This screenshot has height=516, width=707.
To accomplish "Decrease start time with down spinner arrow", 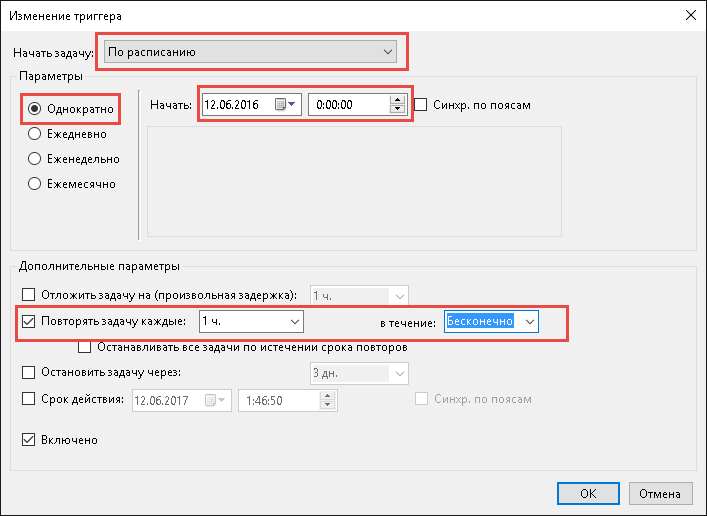I will [397, 109].
